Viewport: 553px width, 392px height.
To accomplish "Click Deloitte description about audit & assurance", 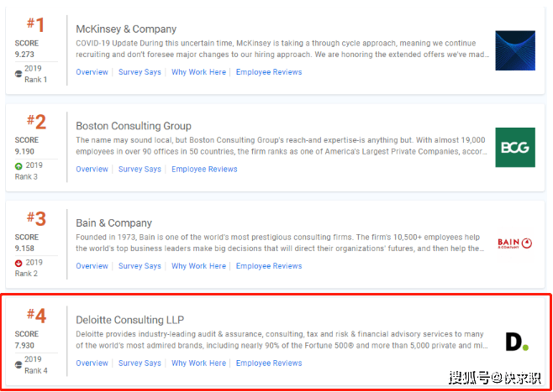I will point(282,340).
